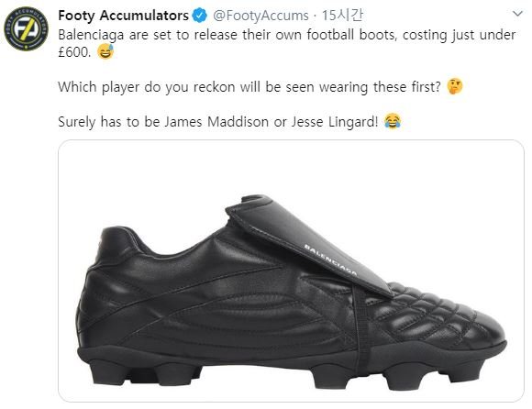The height and width of the screenshot is (409, 532).
Task: Open the tweet timestamp showing 15 hours
Action: point(342,16)
